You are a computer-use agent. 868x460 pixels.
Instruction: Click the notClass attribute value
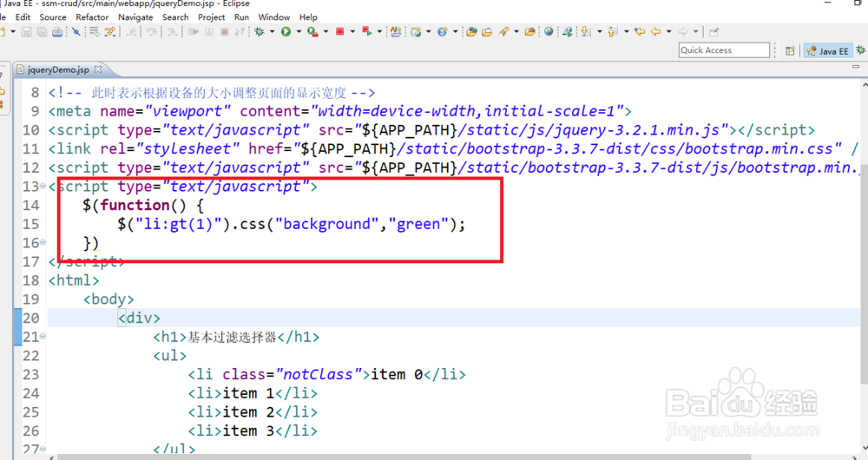coord(319,375)
